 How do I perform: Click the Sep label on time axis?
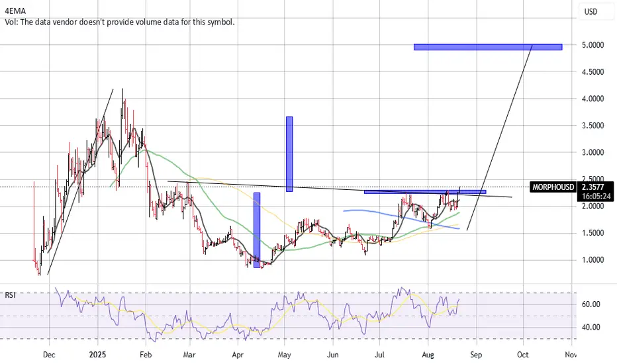click(476, 355)
